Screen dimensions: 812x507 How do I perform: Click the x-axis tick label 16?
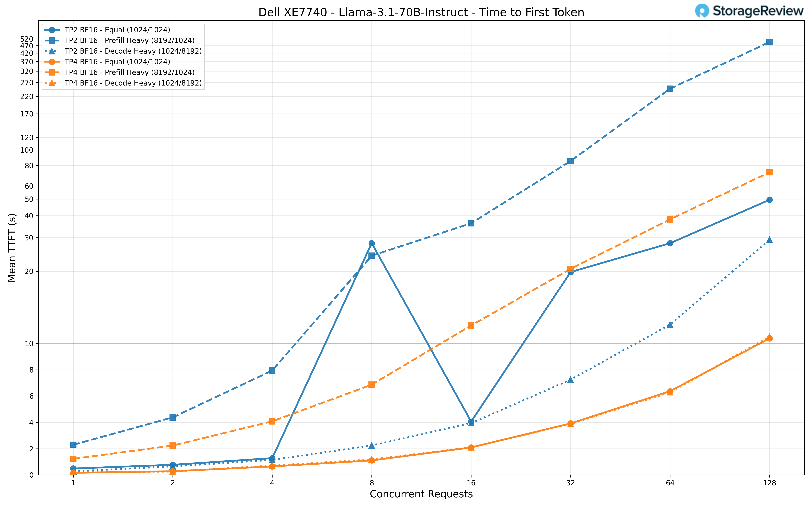(471, 483)
